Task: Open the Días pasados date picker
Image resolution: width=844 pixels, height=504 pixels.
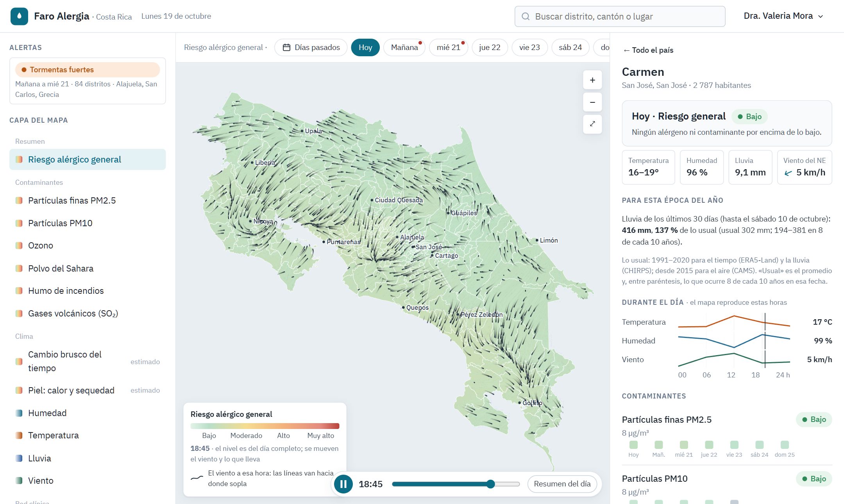Action: (311, 47)
